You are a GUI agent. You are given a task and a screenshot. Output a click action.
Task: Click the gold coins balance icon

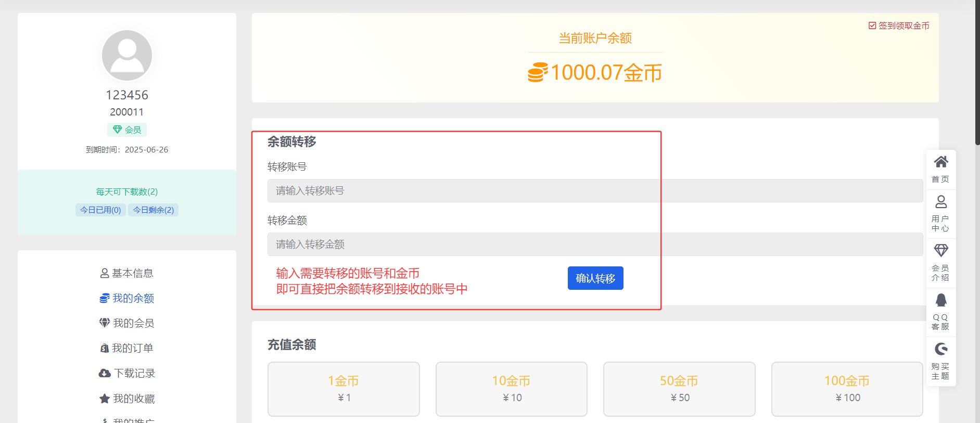tap(538, 72)
